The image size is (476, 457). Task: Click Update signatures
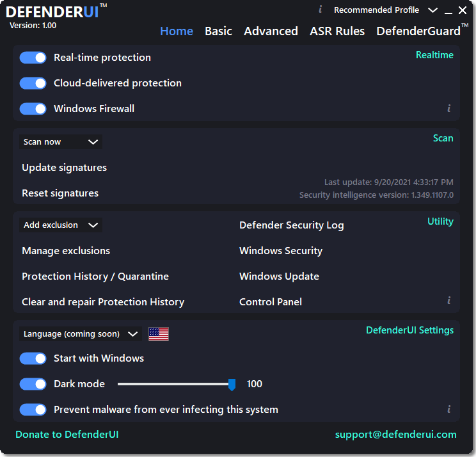[64, 168]
